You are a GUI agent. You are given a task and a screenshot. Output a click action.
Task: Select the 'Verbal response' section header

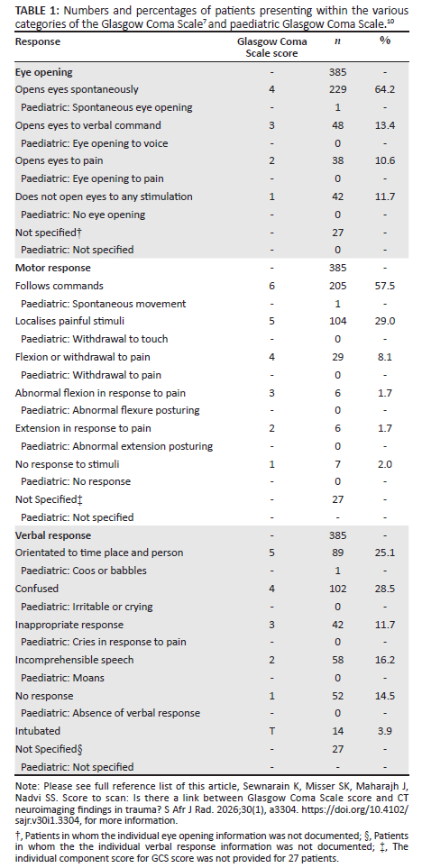pyautogui.click(x=53, y=535)
